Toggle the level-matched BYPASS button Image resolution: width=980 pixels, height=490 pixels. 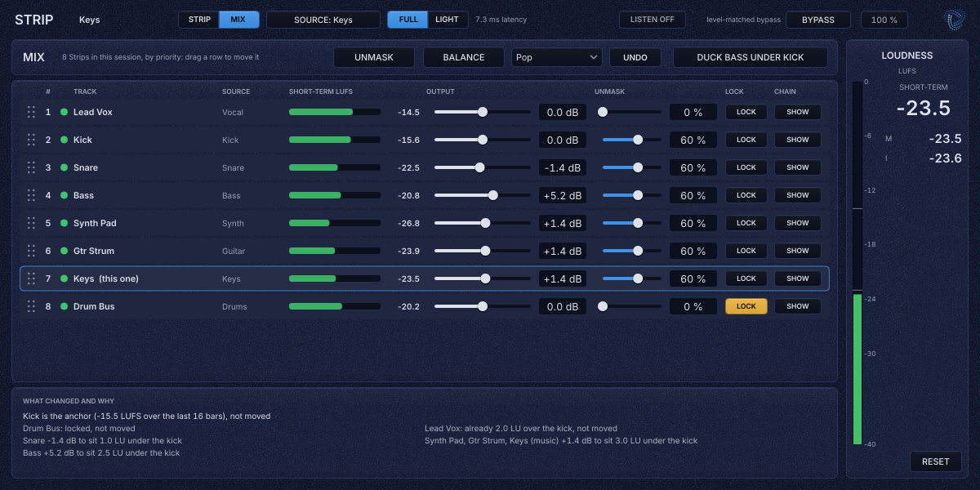(818, 20)
